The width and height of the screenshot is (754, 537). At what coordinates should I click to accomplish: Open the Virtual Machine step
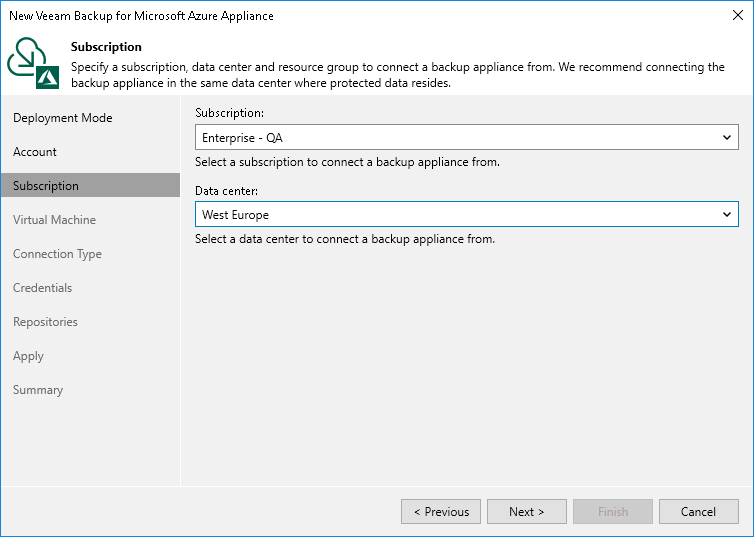[x=54, y=220]
